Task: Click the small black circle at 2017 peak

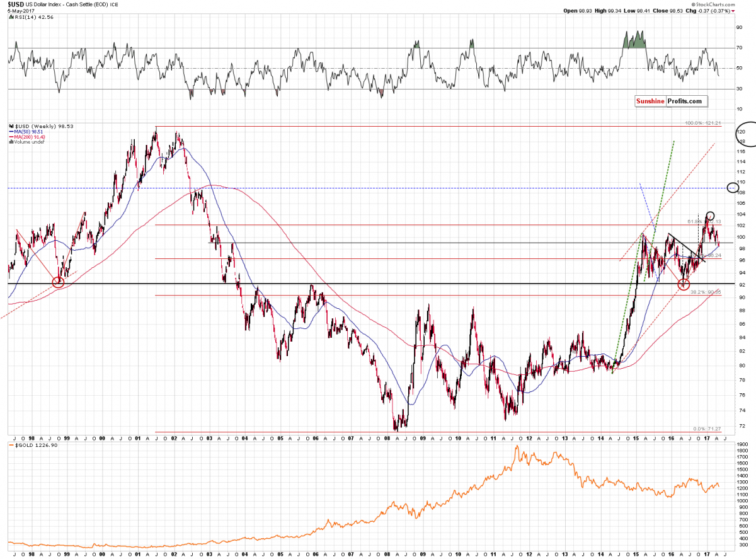Action: click(710, 216)
